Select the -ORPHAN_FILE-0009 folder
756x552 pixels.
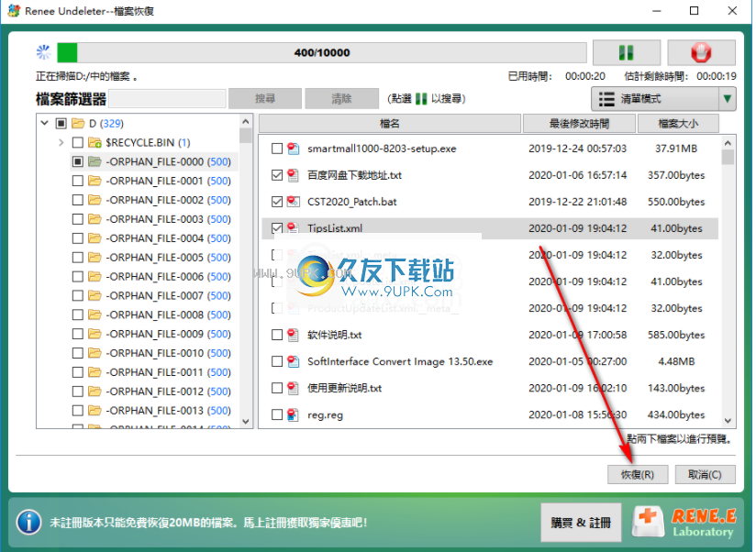(x=168, y=334)
